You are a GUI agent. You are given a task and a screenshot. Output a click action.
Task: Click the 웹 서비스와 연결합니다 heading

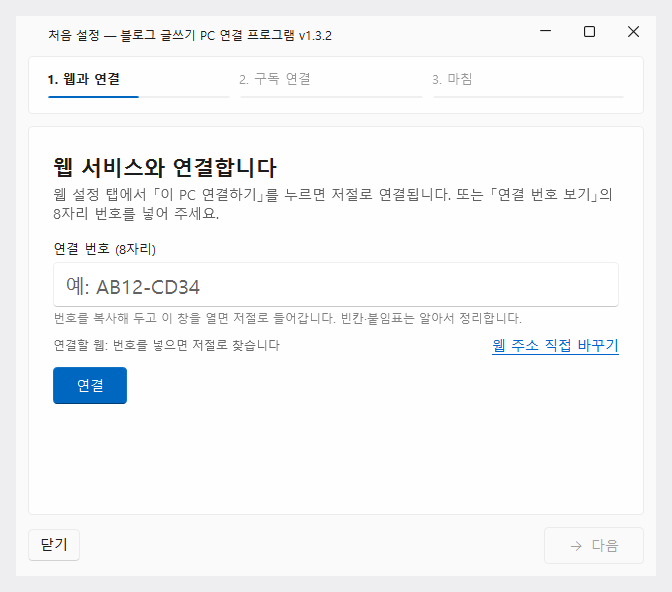165,168
